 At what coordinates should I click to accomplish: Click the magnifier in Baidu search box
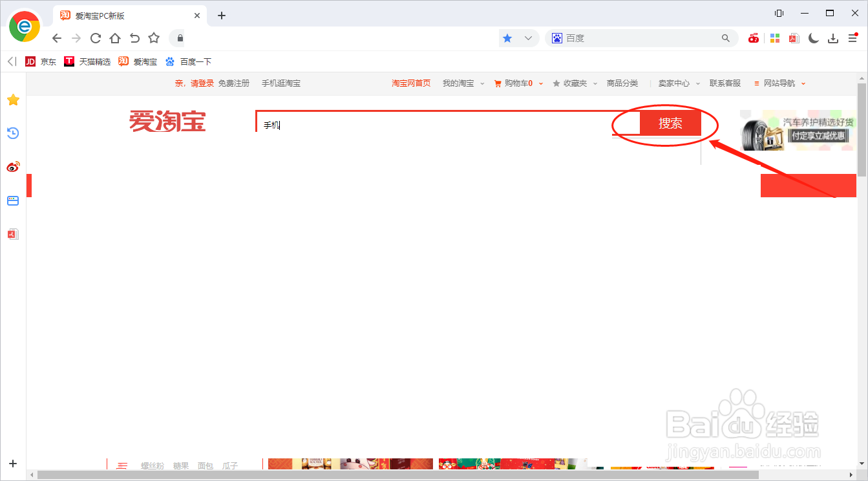726,38
